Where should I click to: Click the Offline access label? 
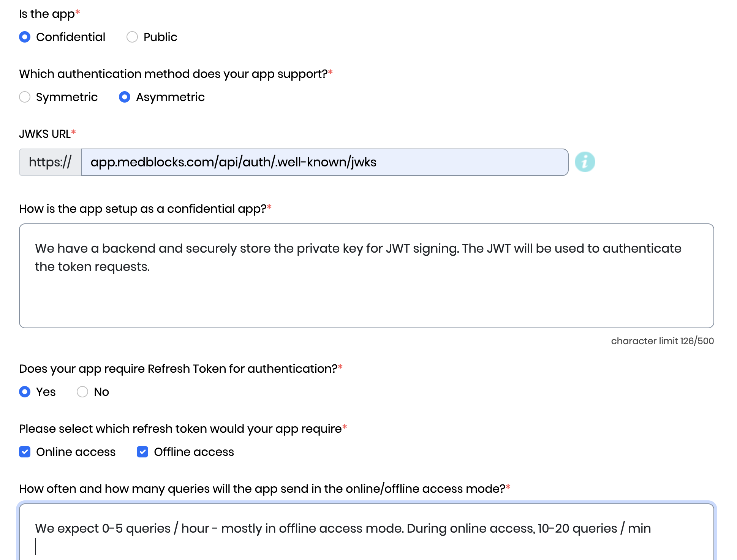194,452
